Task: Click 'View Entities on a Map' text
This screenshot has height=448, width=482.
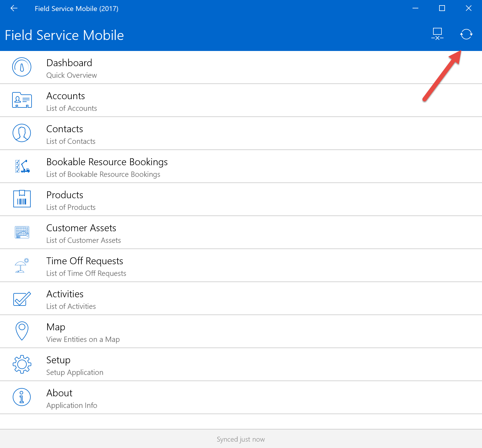Action: point(83,339)
